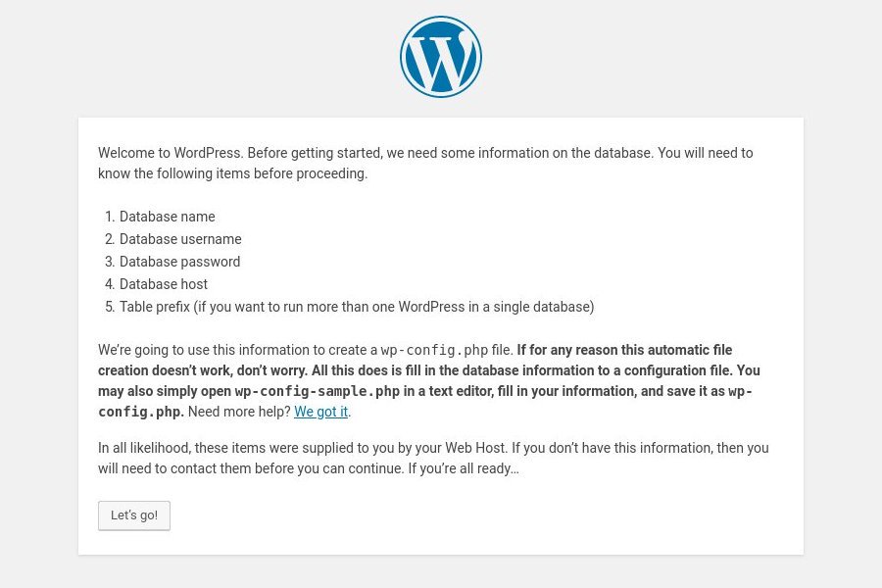Image resolution: width=882 pixels, height=588 pixels.
Task: Click the "Web Host" words
Action: [x=475, y=448]
